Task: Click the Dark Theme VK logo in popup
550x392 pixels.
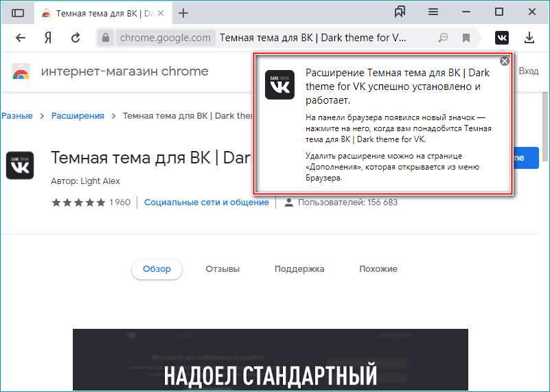Action: [x=279, y=85]
